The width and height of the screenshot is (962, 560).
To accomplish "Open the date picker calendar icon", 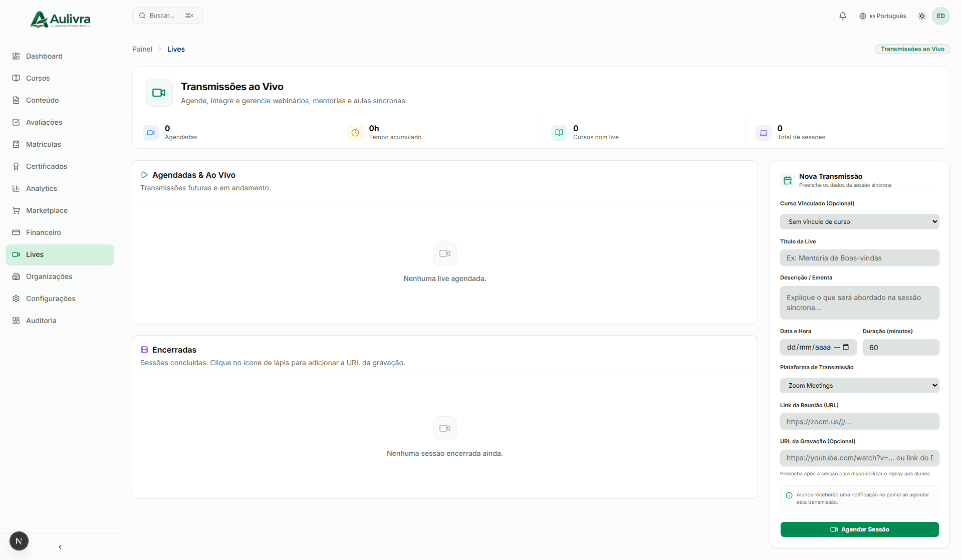I will coord(846,347).
